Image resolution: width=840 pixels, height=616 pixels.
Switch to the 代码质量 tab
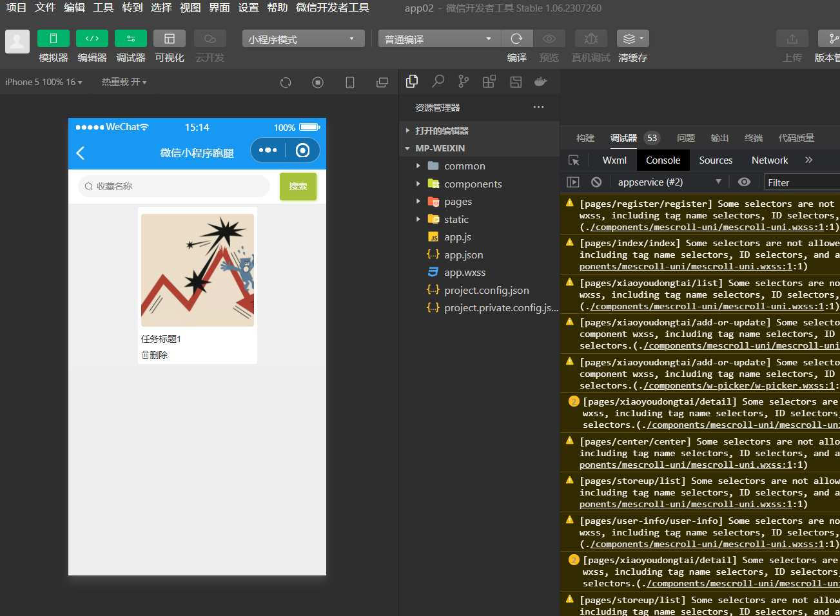(x=796, y=138)
